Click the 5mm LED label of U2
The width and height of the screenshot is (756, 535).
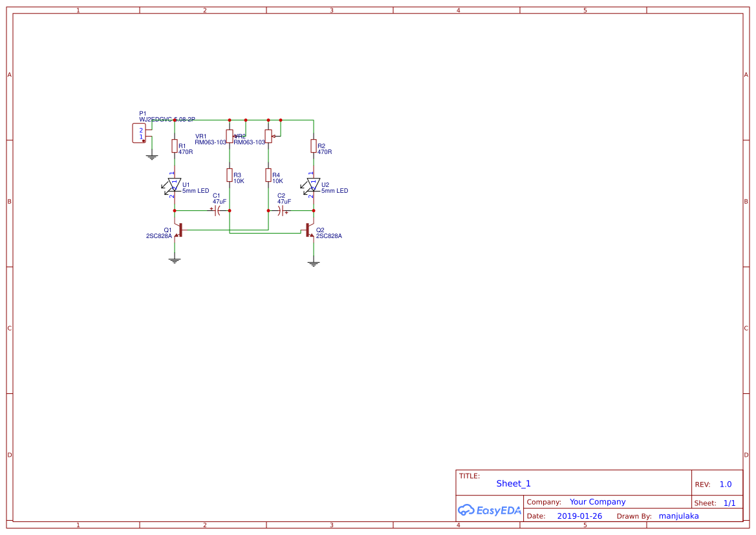pos(334,191)
